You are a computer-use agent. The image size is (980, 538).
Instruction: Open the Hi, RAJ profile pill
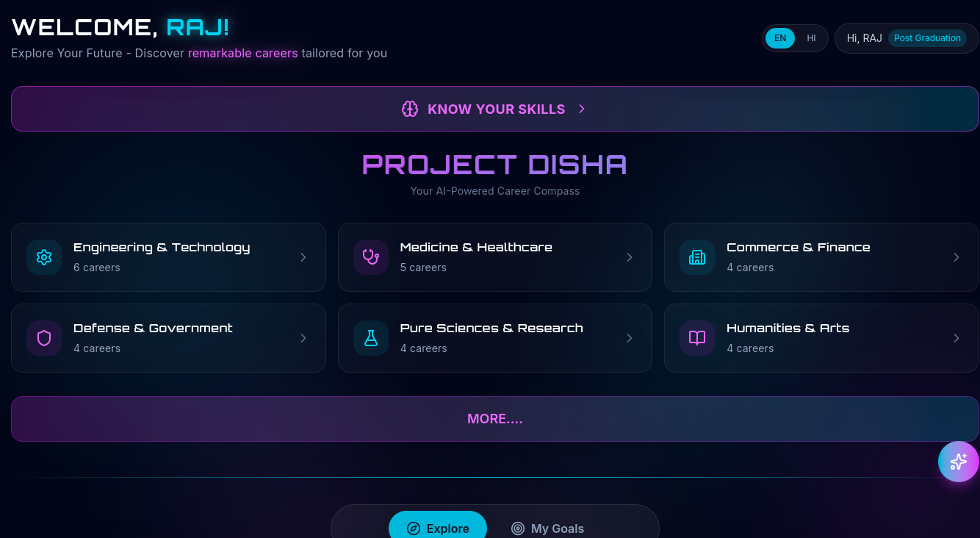[x=864, y=38]
